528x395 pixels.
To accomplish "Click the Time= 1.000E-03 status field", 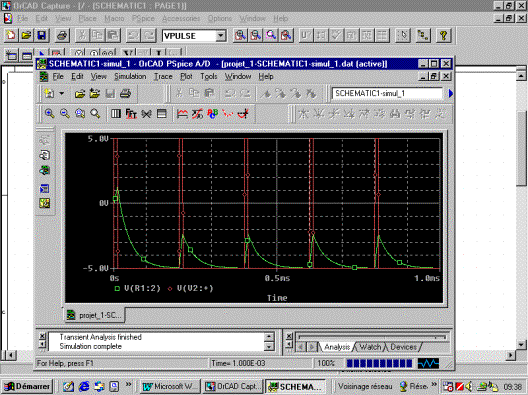I will click(260, 363).
